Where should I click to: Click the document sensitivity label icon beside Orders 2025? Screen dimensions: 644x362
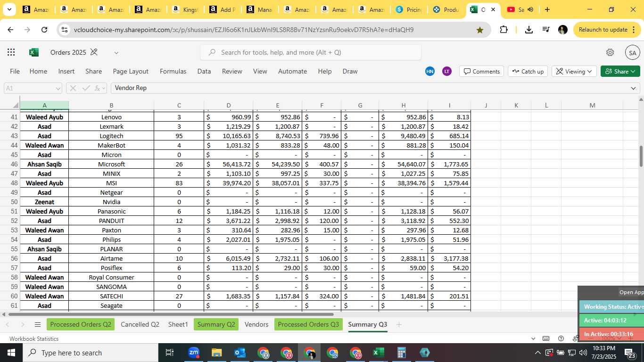tap(94, 52)
